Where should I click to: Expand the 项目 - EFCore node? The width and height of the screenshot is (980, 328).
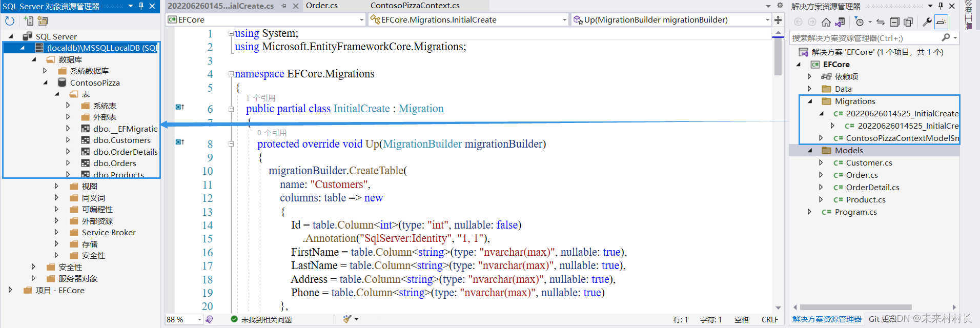point(10,290)
